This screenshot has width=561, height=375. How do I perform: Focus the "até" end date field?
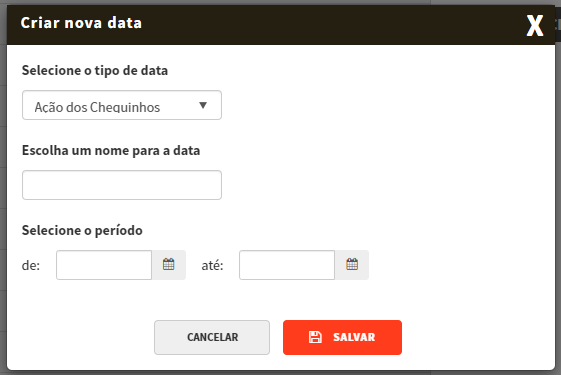[x=287, y=265]
